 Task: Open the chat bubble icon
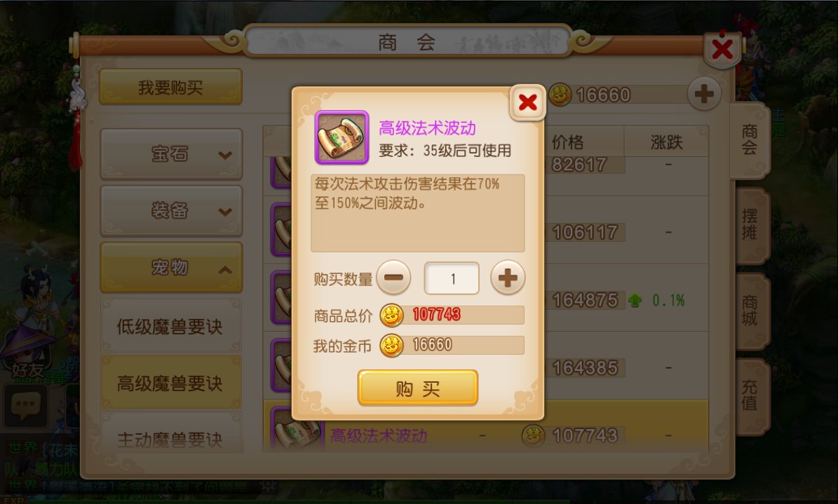tap(25, 405)
